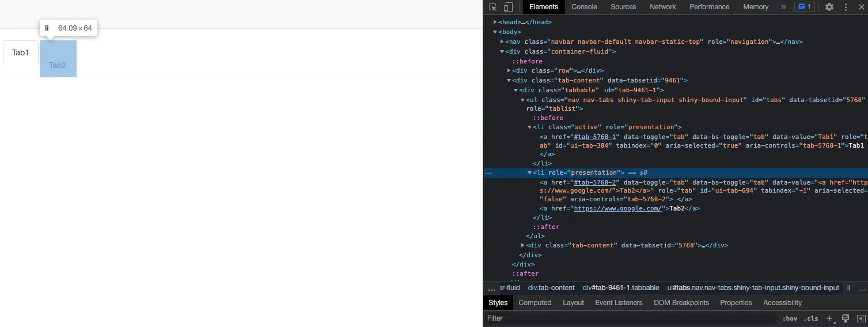Expand the head element node
Image resolution: width=868 pixels, height=327 pixels.
click(495, 22)
